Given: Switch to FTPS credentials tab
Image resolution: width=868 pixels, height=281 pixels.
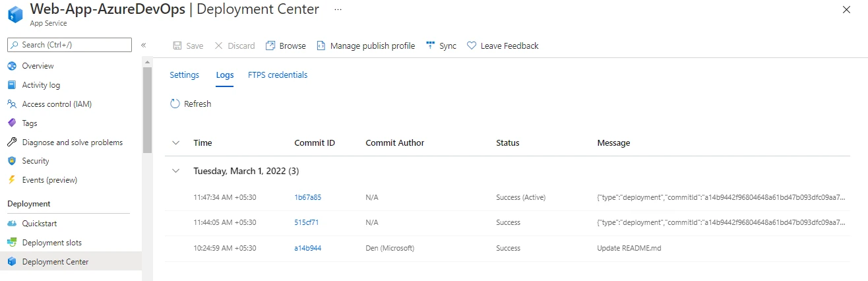Looking at the screenshot, I should coord(278,75).
